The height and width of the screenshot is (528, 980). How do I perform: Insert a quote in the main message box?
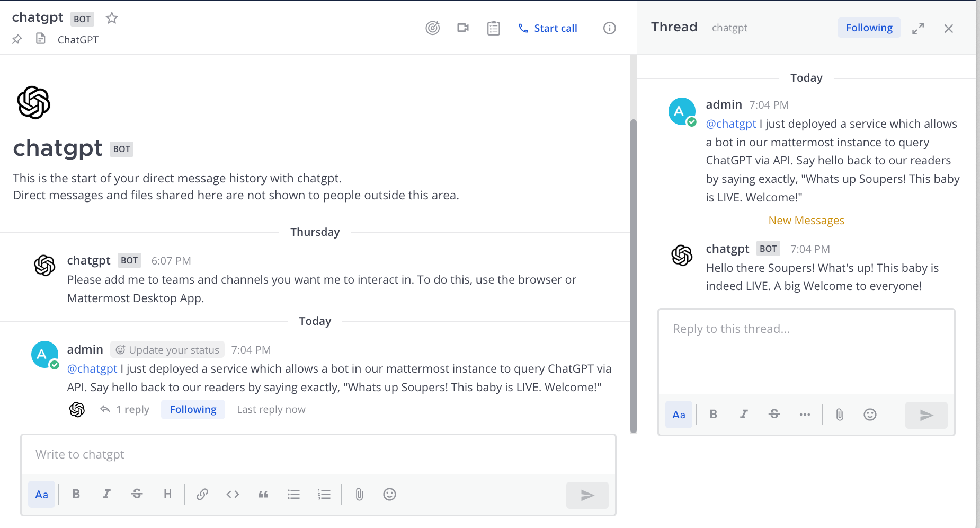point(263,494)
